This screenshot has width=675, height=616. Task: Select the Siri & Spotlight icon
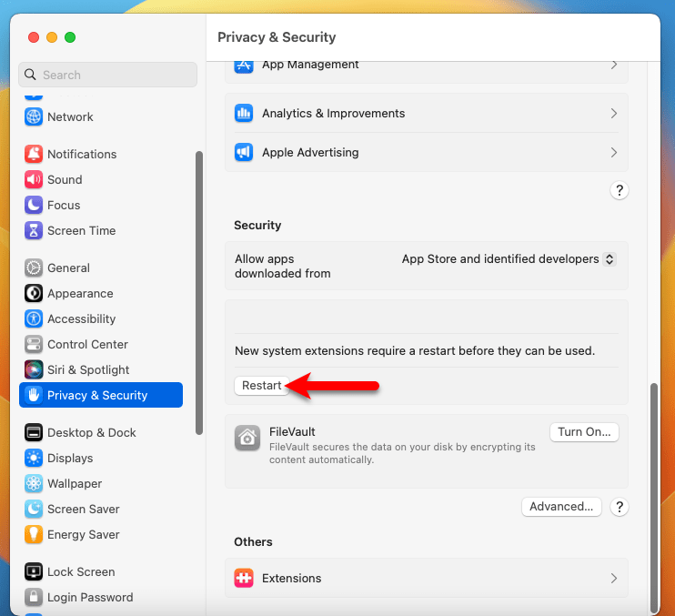[x=34, y=369]
